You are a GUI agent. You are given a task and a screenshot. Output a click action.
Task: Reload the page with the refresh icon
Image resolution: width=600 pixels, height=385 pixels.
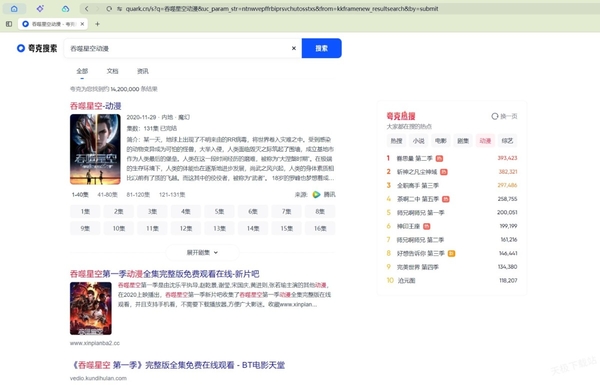(x=109, y=8)
